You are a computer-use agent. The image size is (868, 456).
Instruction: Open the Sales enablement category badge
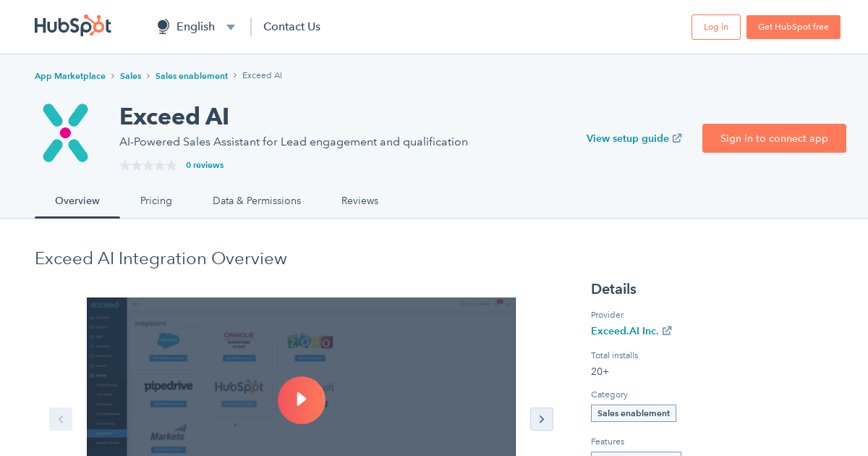pyautogui.click(x=633, y=413)
